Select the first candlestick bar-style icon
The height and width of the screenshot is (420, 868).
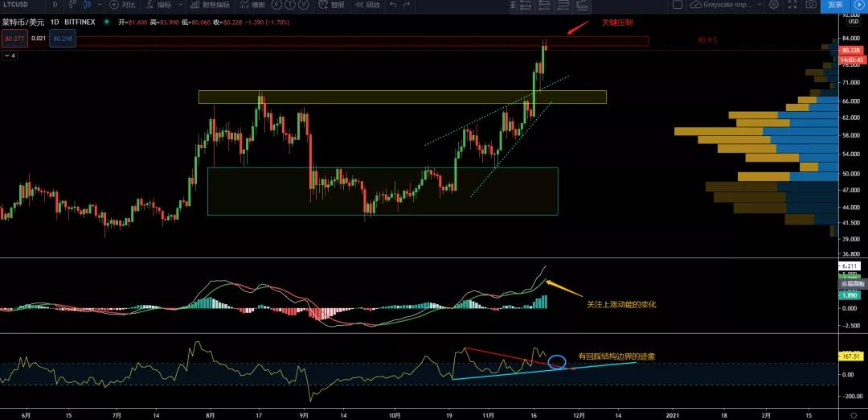coord(74,5)
